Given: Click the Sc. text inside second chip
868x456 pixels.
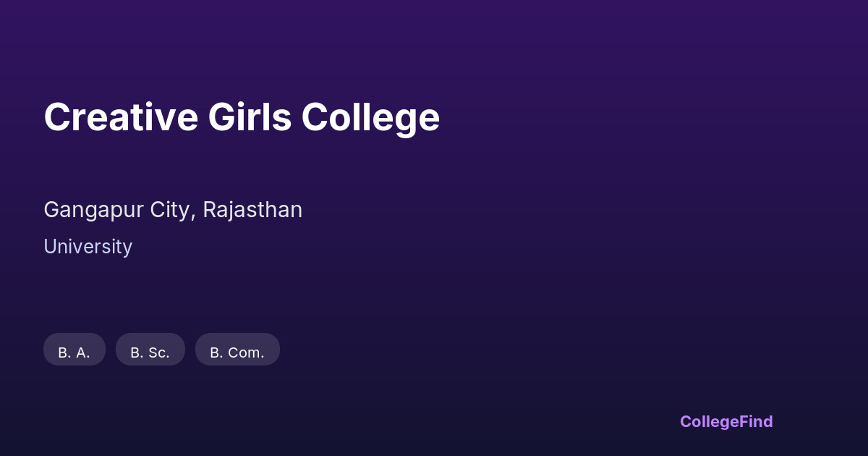Looking at the screenshot, I should [x=158, y=353].
